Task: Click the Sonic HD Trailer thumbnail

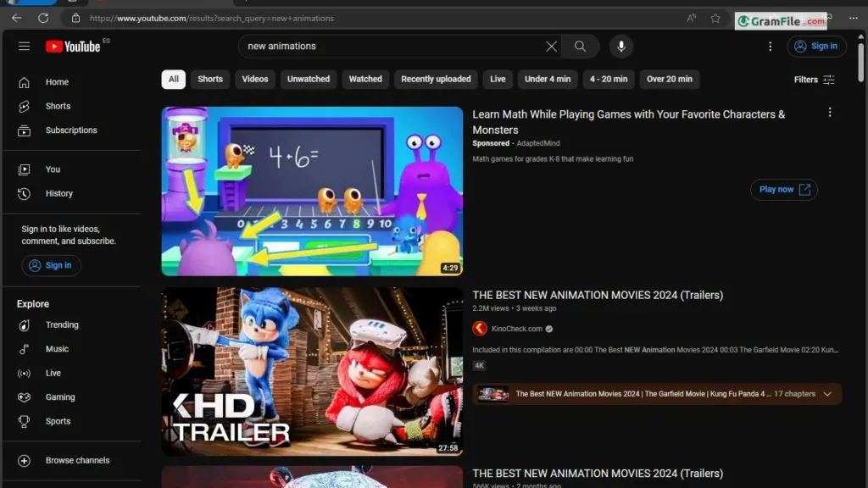Action: coord(312,371)
